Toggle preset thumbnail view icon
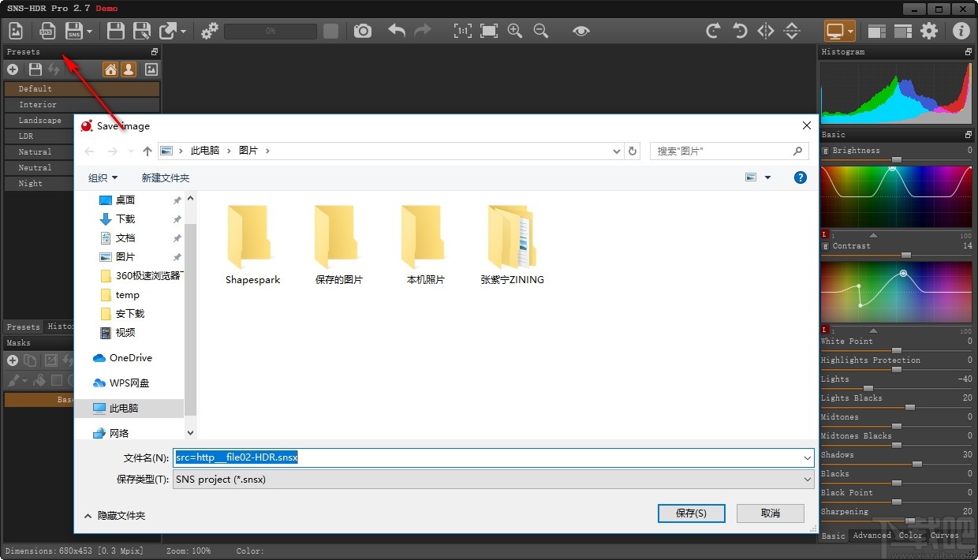The image size is (978, 560). 151,69
